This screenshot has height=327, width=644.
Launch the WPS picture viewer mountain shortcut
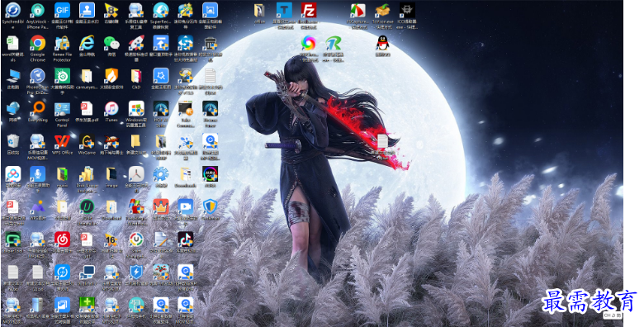[x=37, y=206]
